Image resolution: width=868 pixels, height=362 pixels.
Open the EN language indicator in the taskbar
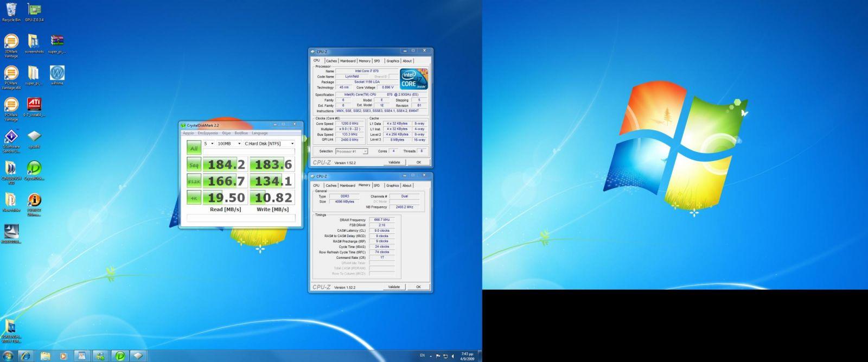pos(422,355)
